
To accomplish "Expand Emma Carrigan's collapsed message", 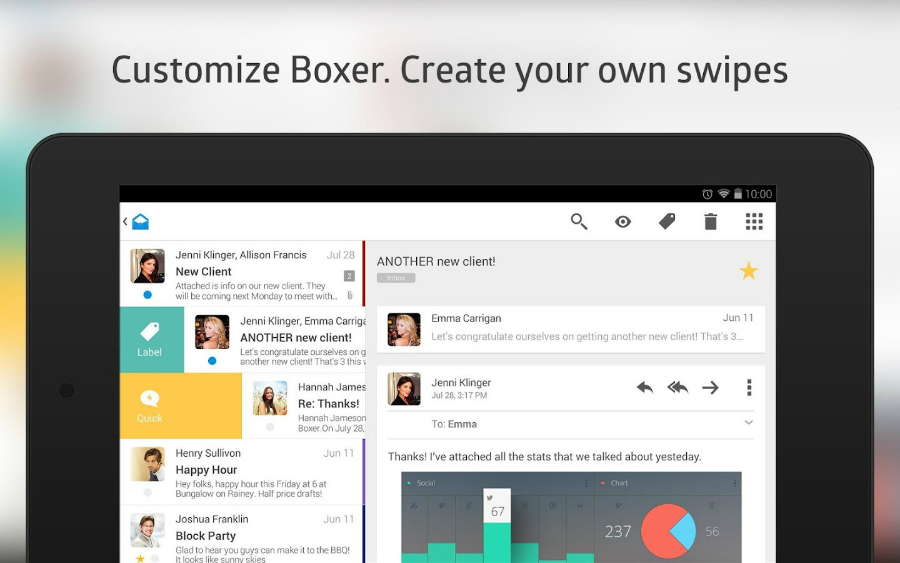I will pos(570,328).
